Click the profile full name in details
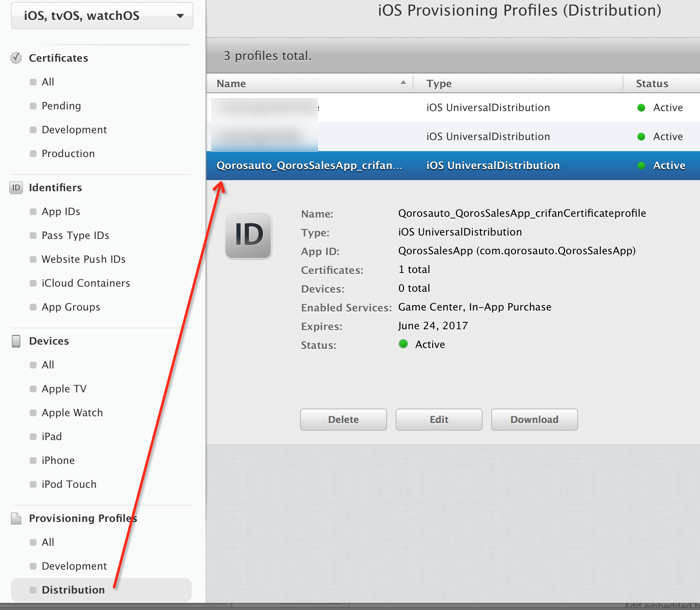Image resolution: width=700 pixels, height=610 pixels. [x=522, y=213]
